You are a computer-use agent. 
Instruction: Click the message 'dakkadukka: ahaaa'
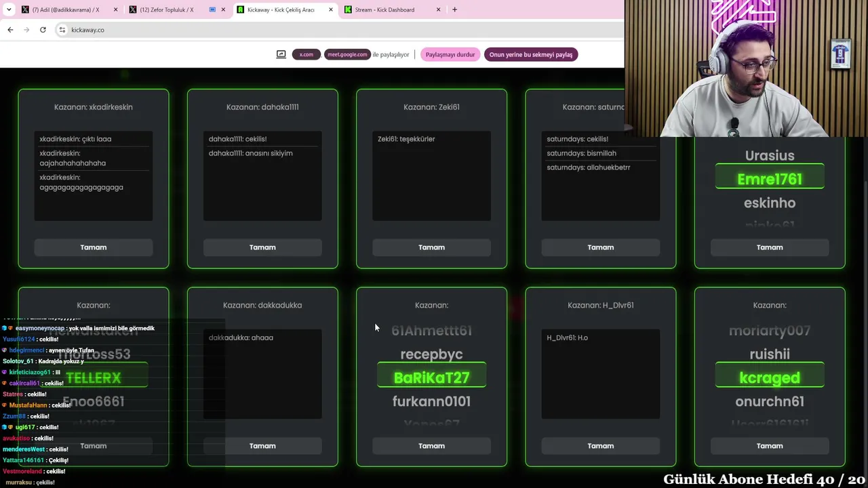coord(241,338)
